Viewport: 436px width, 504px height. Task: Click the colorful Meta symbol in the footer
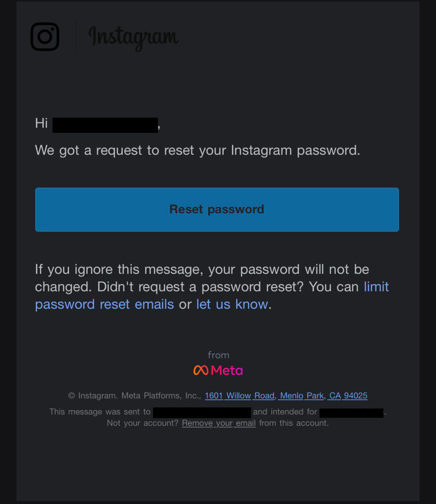(x=200, y=370)
